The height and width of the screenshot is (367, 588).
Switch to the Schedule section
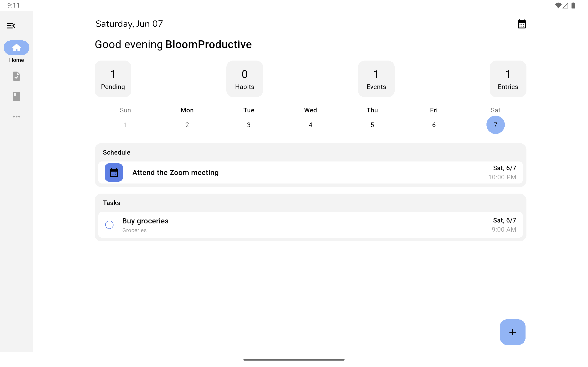(117, 152)
